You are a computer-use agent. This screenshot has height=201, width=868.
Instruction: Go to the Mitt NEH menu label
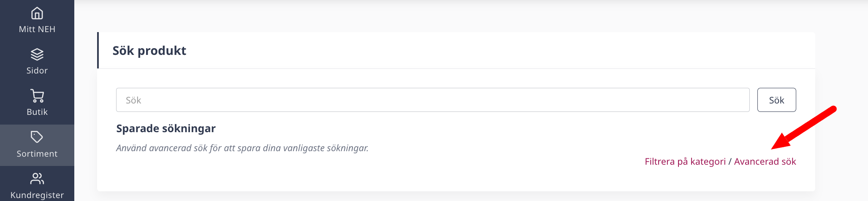pos(37,29)
